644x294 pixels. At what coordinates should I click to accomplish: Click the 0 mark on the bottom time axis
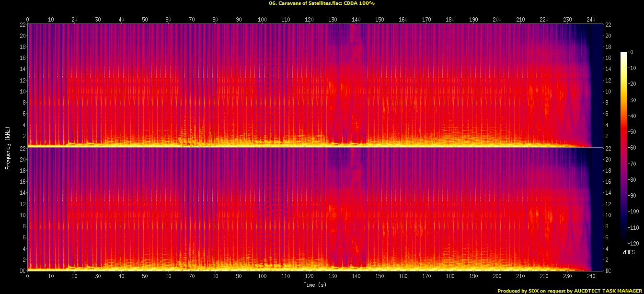pos(28,276)
